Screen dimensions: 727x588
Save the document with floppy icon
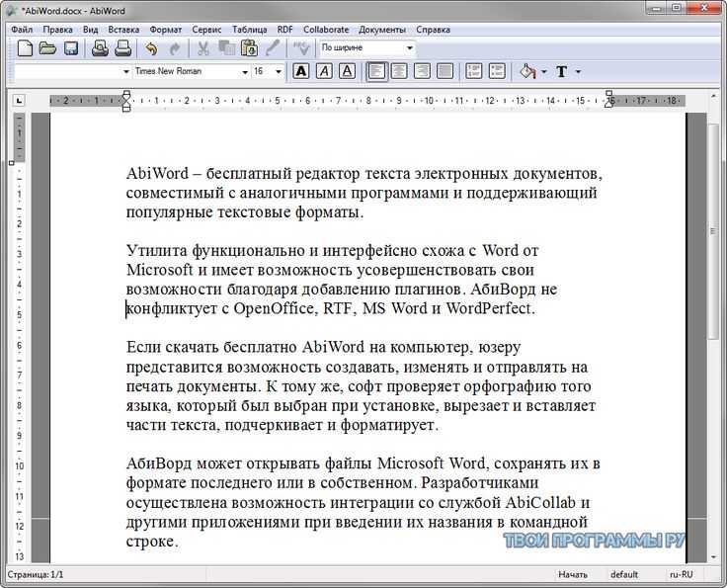tap(71, 48)
